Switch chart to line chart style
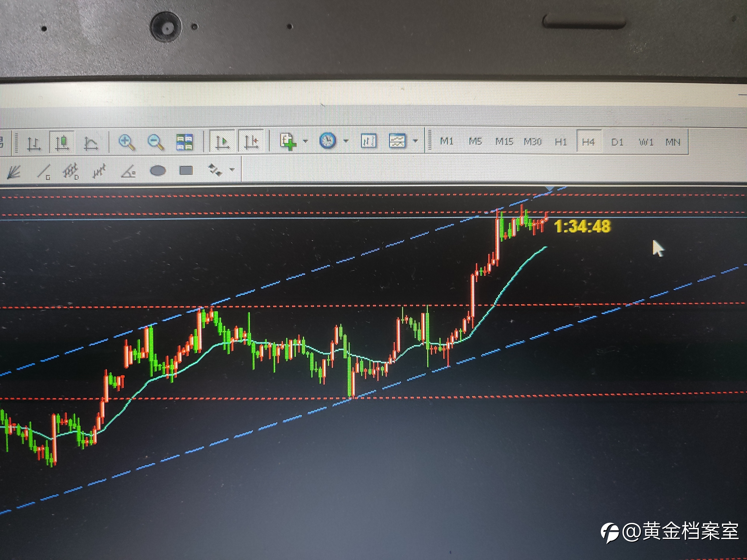 point(91,144)
